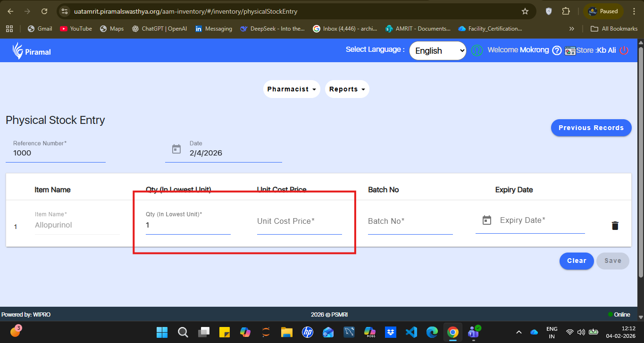Click the Previous Records button

click(591, 128)
